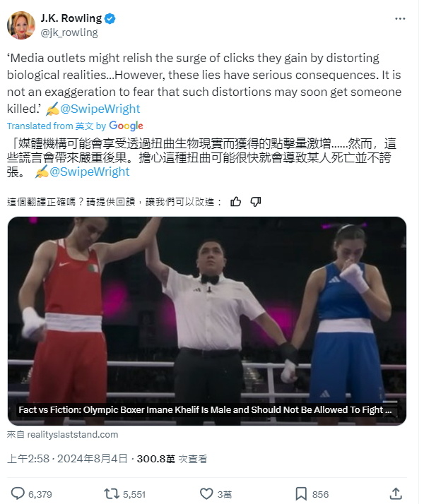Viewport: 424px width, 504px height.
Task: View the 300.8萬 view count
Action: tap(172, 459)
